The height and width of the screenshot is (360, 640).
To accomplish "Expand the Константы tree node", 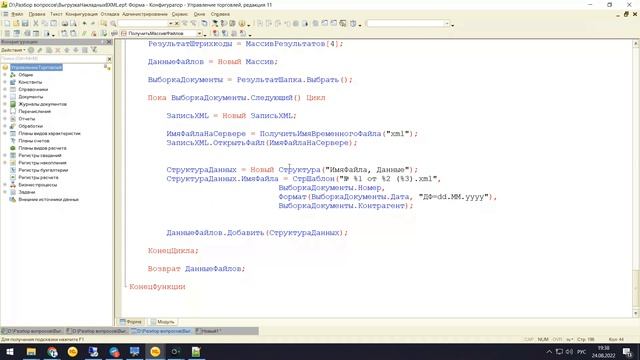I will coord(5,82).
